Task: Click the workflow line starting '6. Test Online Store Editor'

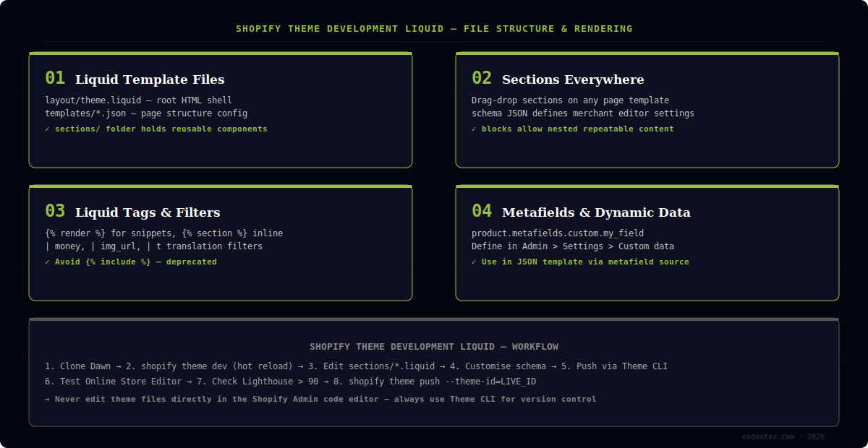Action: [x=290, y=381]
